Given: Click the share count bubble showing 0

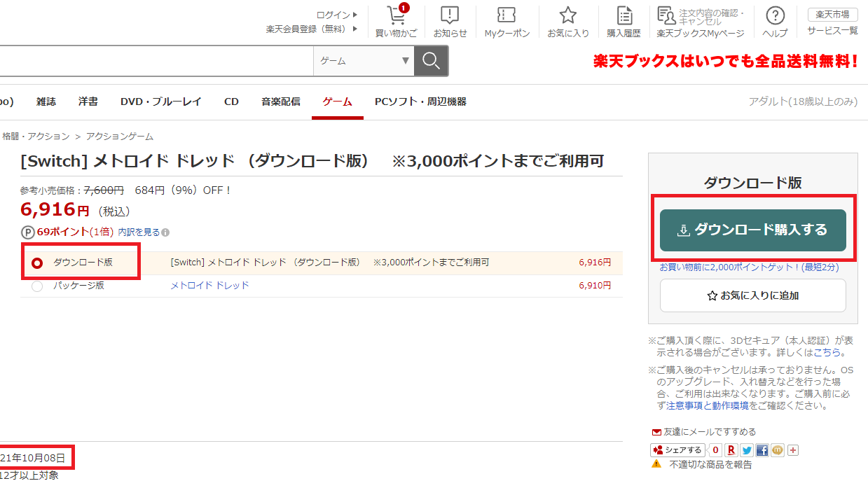Looking at the screenshot, I should tap(715, 450).
